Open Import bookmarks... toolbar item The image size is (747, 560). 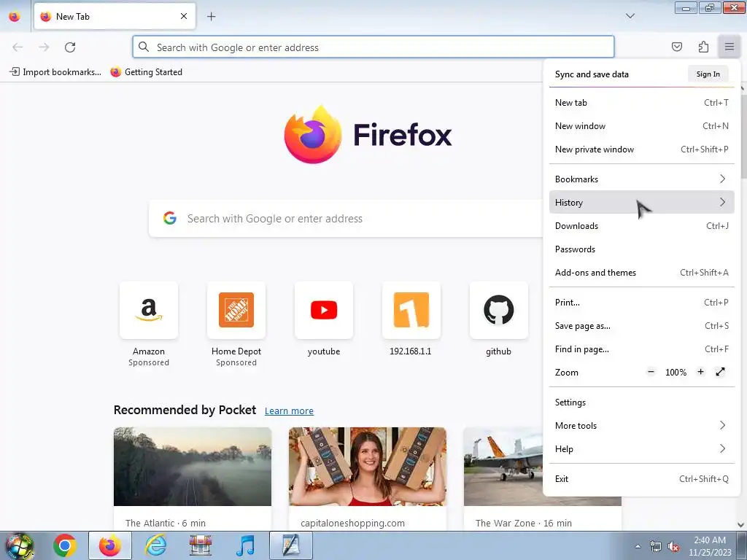pyautogui.click(x=55, y=72)
